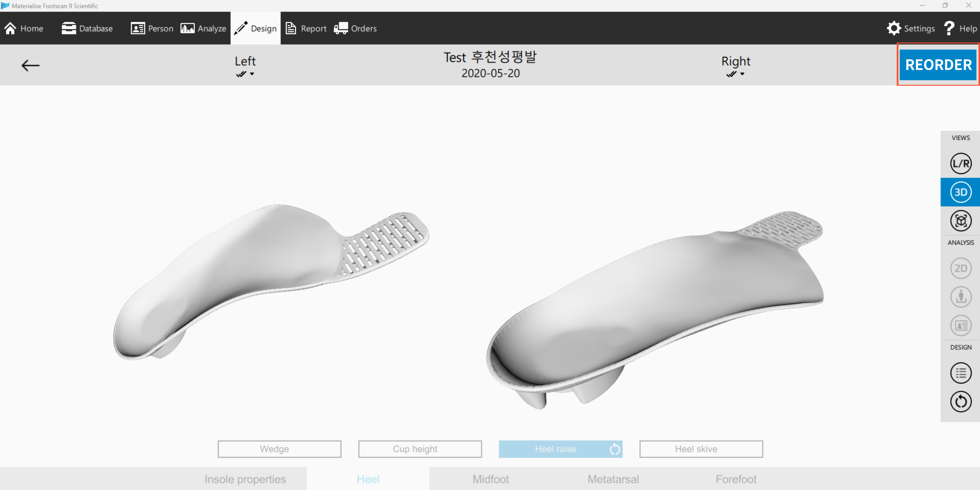Click the date 2020-05-20
This screenshot has height=490, width=980.
click(x=490, y=73)
